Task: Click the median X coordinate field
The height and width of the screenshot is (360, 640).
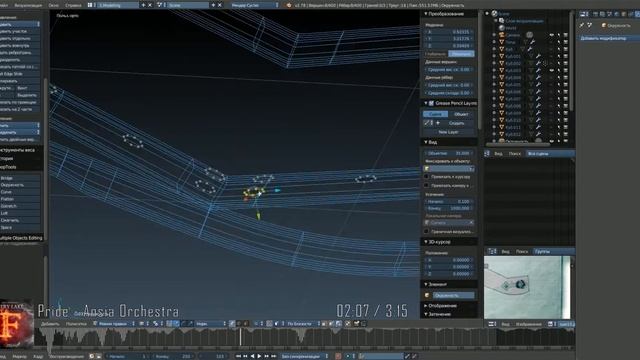Action: tap(449, 31)
